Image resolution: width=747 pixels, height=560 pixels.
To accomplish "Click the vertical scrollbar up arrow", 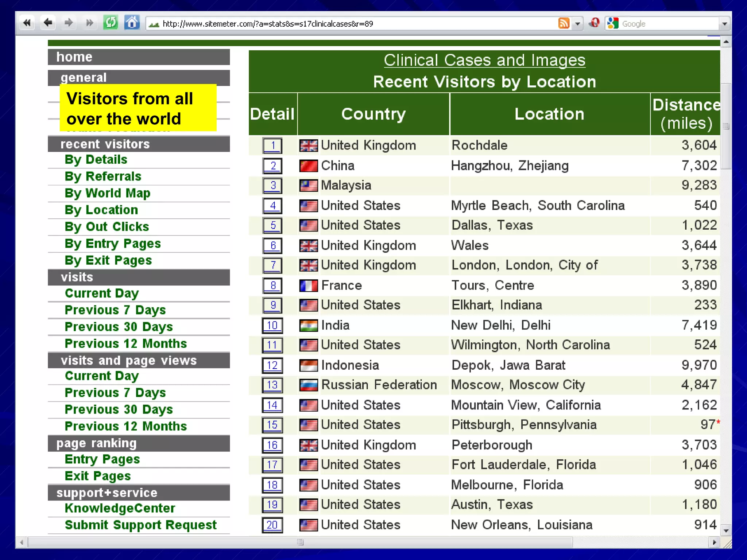I will [726, 42].
